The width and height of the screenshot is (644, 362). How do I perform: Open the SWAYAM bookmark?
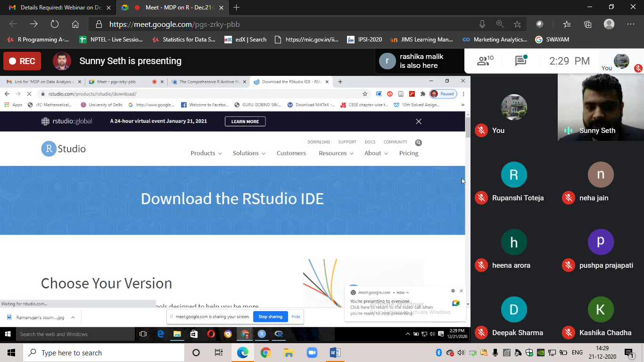click(552, 40)
